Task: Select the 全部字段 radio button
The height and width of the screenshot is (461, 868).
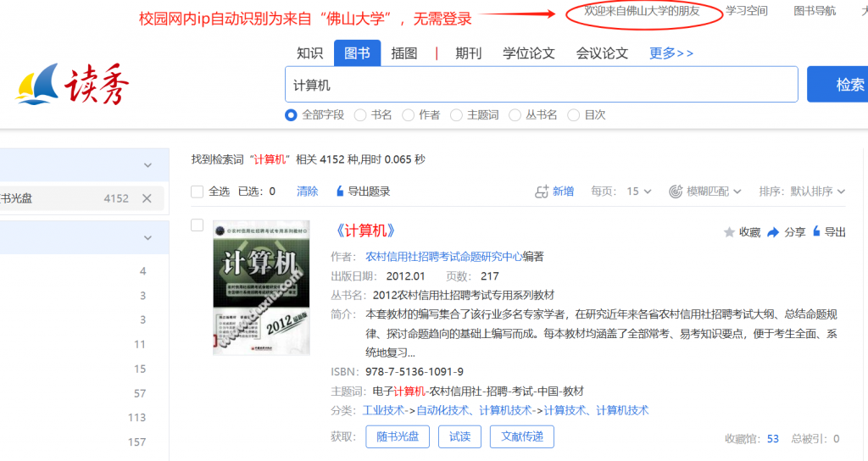Action: point(291,115)
